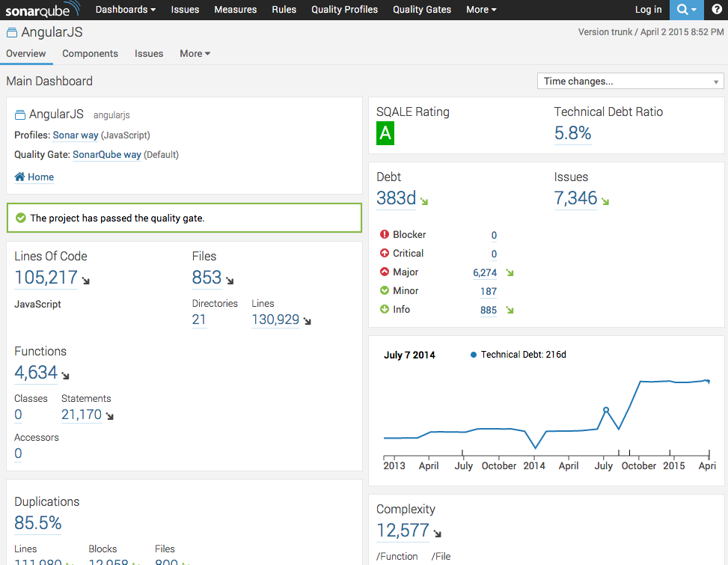Open the Dashboards dropdown menu
This screenshot has height=565, width=728.
tap(126, 10)
